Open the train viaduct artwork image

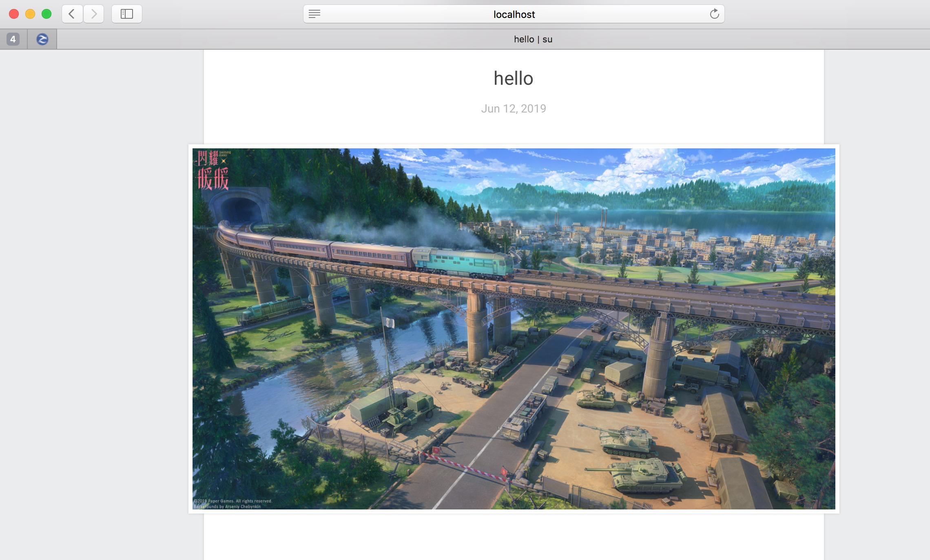(514, 329)
